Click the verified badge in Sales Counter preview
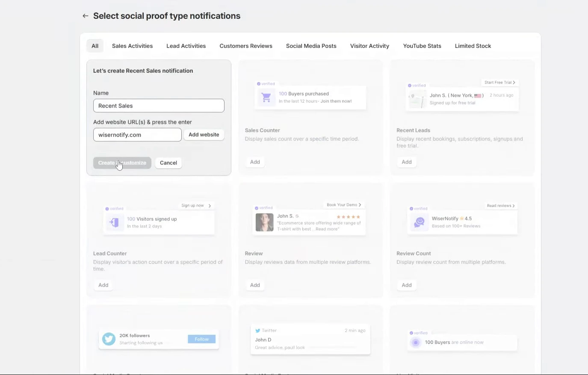 266,83
